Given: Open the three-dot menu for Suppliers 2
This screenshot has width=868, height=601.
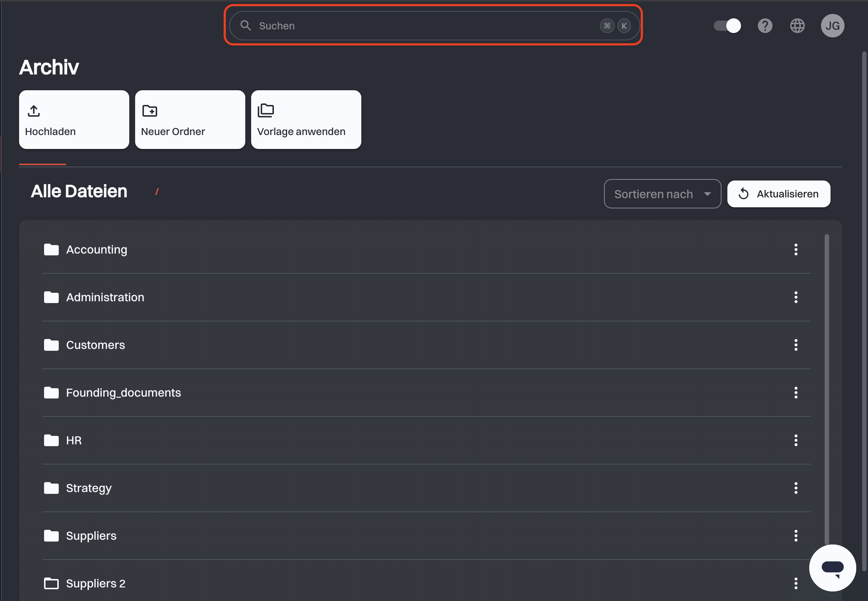Looking at the screenshot, I should [x=796, y=584].
